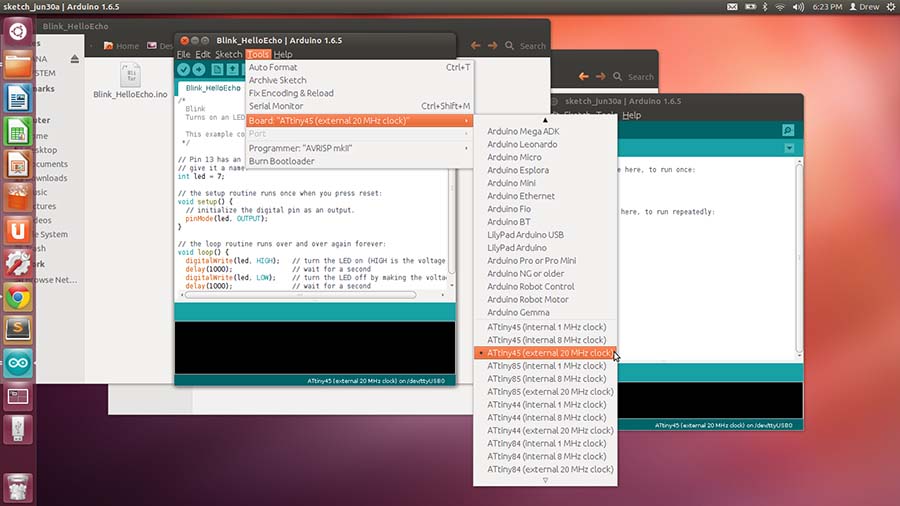Open Sketch menu in Blink_HelloEcho window
Viewport: 900px width, 506px height.
(x=228, y=54)
